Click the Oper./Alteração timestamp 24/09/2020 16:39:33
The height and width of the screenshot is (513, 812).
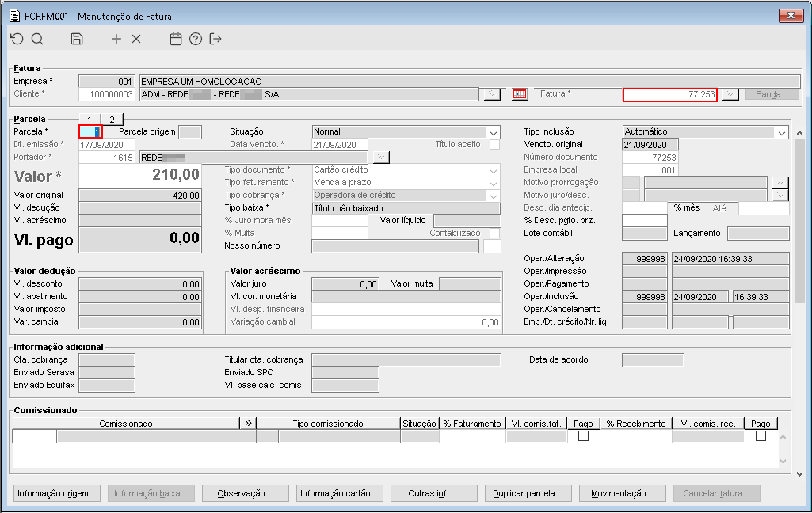click(x=730, y=258)
